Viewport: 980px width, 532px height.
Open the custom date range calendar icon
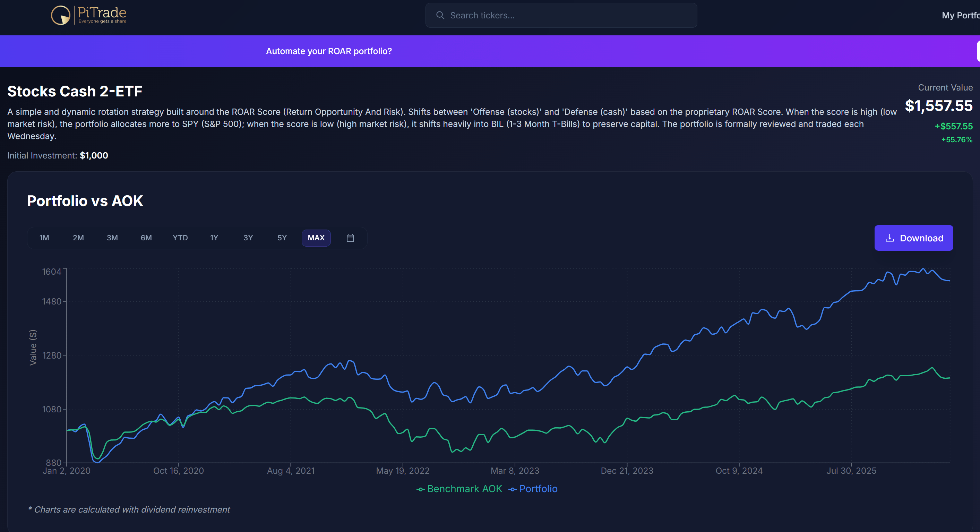click(350, 238)
